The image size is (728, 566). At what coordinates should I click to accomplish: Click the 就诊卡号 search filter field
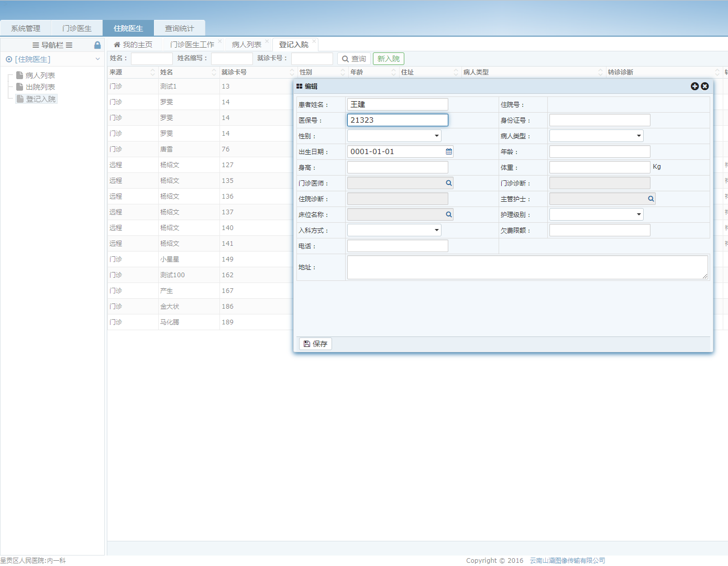coord(312,59)
